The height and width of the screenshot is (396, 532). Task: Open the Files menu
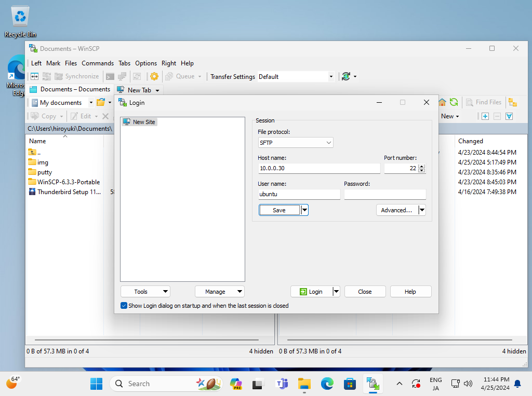71,63
